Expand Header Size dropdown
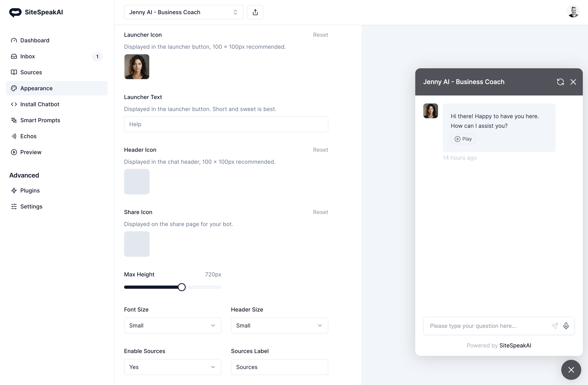The image size is (588, 385). pyautogui.click(x=279, y=325)
